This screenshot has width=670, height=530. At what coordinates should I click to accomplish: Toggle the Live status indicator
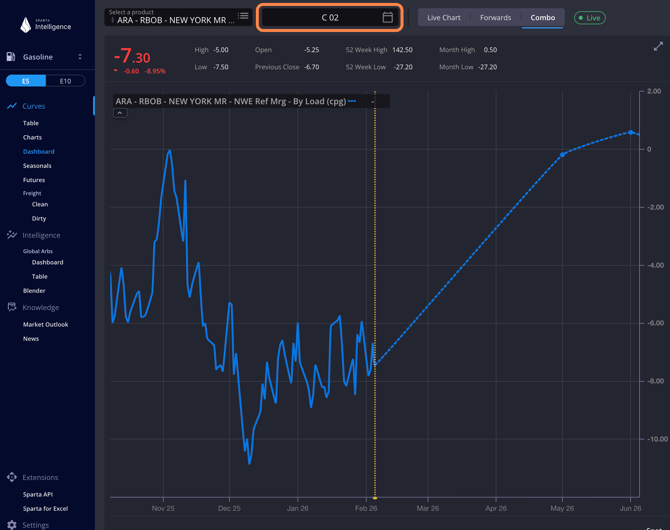(589, 18)
